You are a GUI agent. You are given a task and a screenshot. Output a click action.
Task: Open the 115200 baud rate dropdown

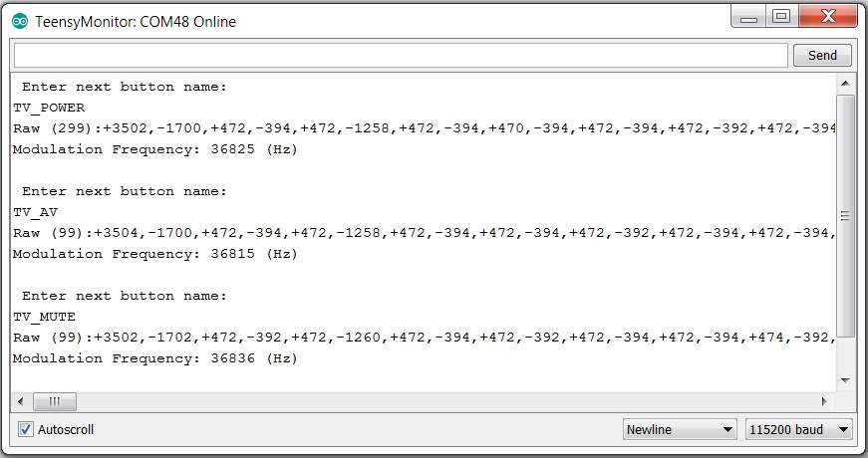point(799,430)
